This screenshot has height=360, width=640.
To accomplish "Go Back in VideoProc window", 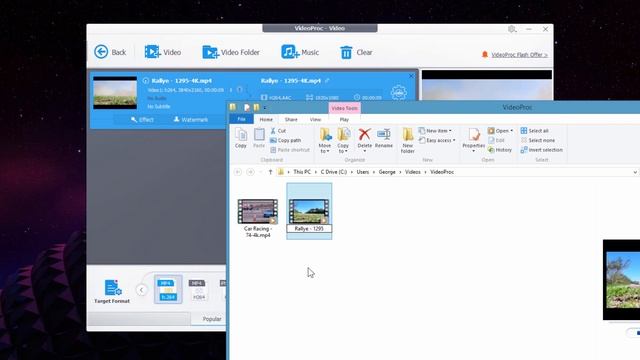I will [x=110, y=52].
